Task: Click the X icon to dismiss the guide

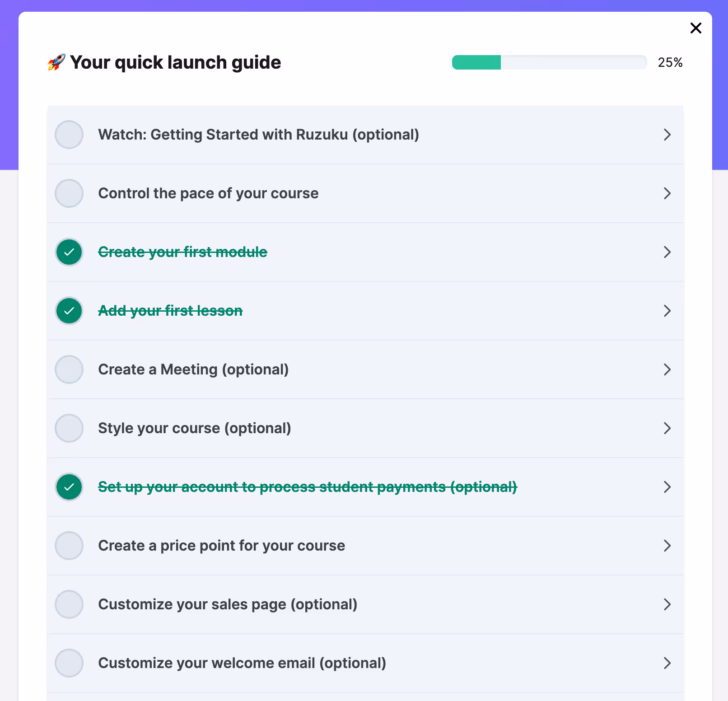Action: (696, 28)
